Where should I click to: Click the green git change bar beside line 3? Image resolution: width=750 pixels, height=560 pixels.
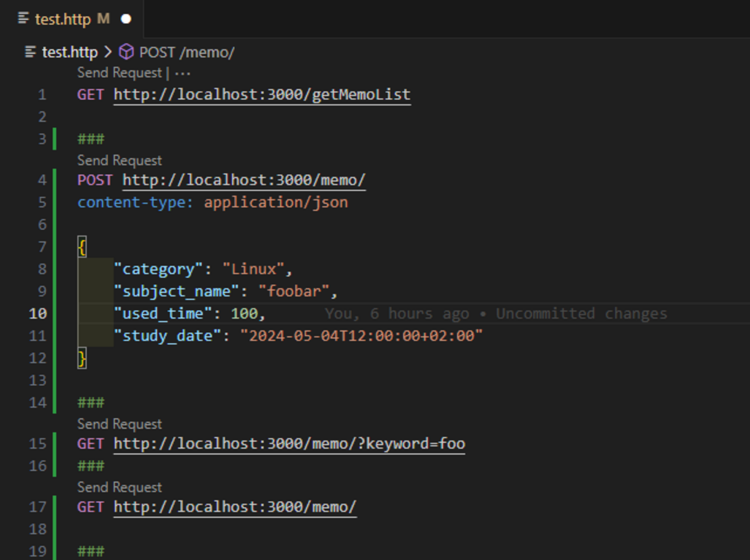[55, 139]
